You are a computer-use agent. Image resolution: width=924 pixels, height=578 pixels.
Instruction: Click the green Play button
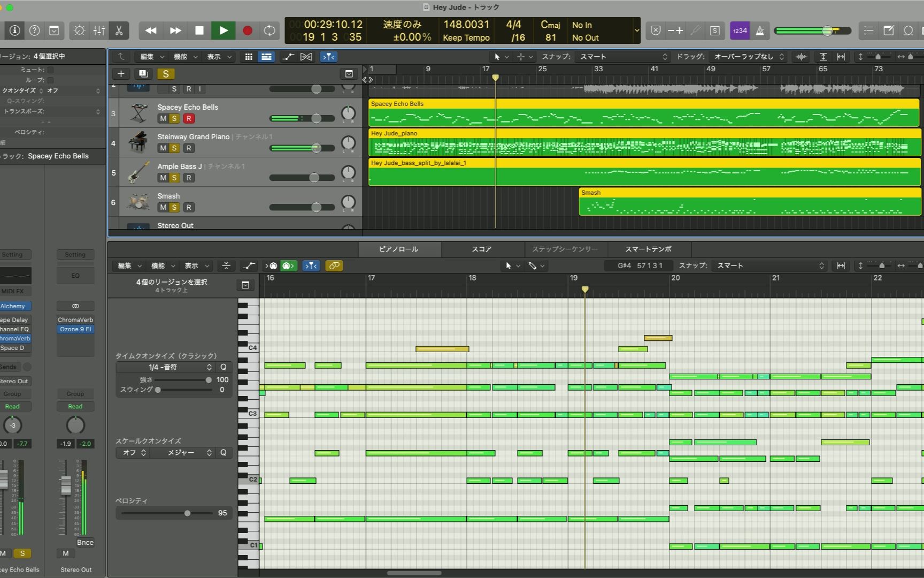(x=223, y=31)
